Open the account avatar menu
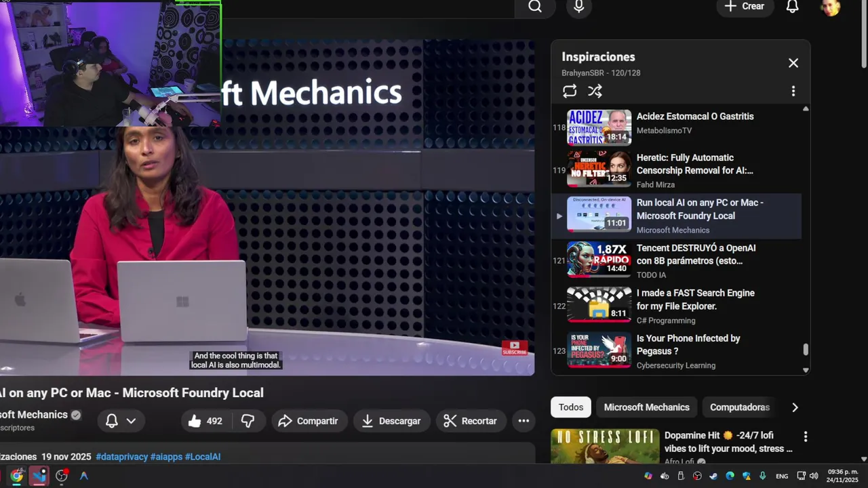Viewport: 868px width, 488px height. pos(830,7)
